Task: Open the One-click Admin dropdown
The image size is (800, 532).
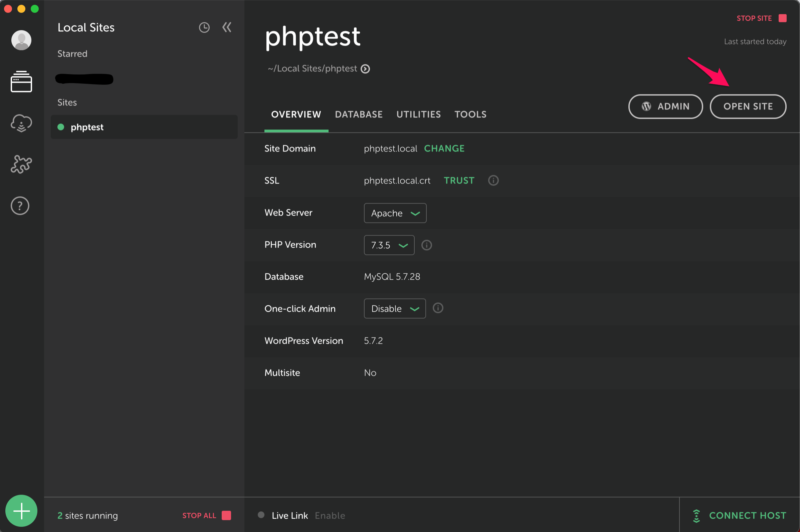Action: coord(394,308)
